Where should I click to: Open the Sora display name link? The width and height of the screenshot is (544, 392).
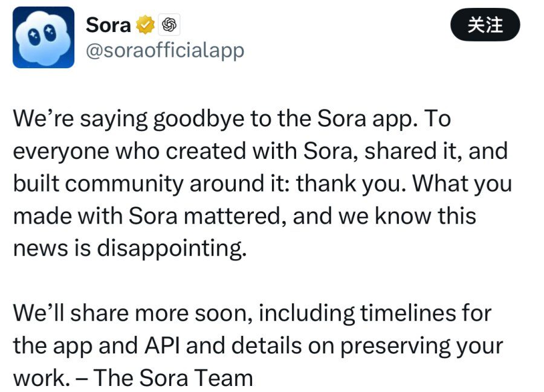(108, 25)
